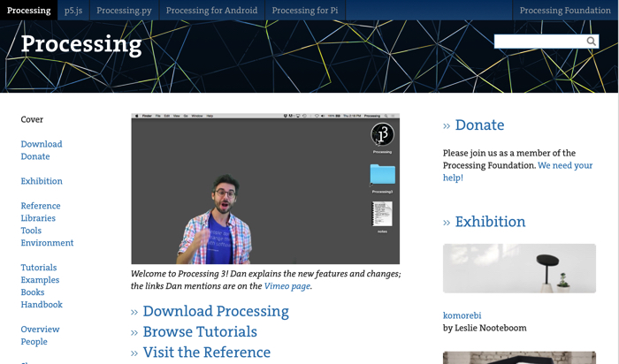This screenshot has height=364, width=619.
Task: Play the Processing 3 welcome video
Action: pyautogui.click(x=265, y=190)
